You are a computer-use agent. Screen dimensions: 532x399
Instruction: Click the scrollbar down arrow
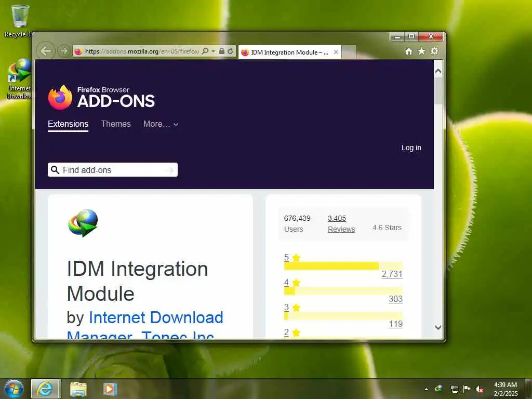tap(438, 327)
